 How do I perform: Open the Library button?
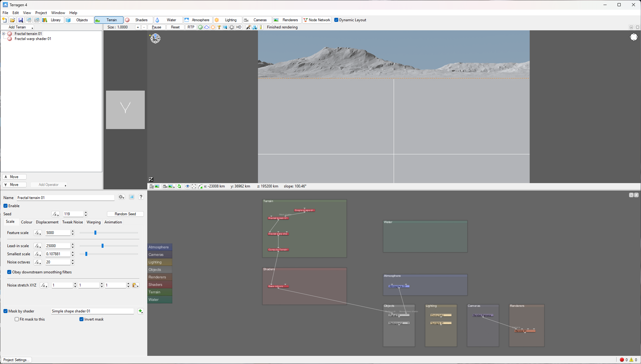[53, 20]
